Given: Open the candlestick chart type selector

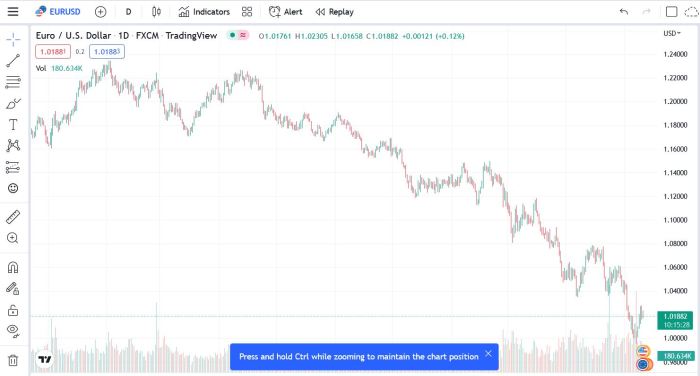Looking at the screenshot, I should pyautogui.click(x=156, y=12).
